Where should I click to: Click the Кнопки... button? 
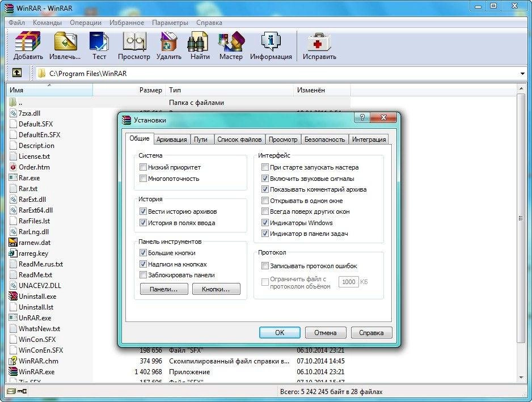tap(216, 289)
